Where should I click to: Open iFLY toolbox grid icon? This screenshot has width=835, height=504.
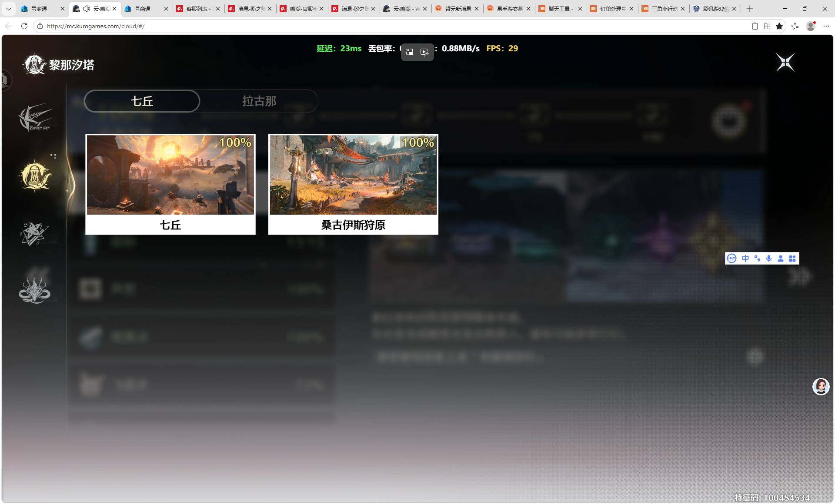pos(792,259)
